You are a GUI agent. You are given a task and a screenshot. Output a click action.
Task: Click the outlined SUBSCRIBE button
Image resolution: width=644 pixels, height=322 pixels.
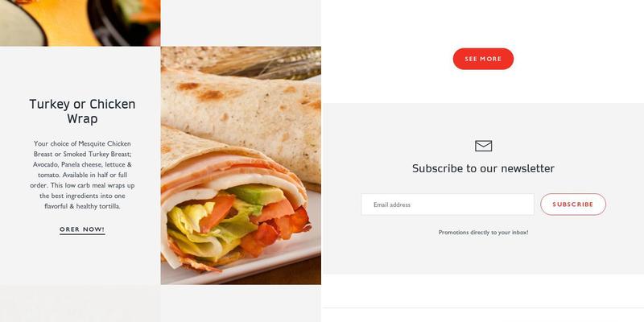573,204
